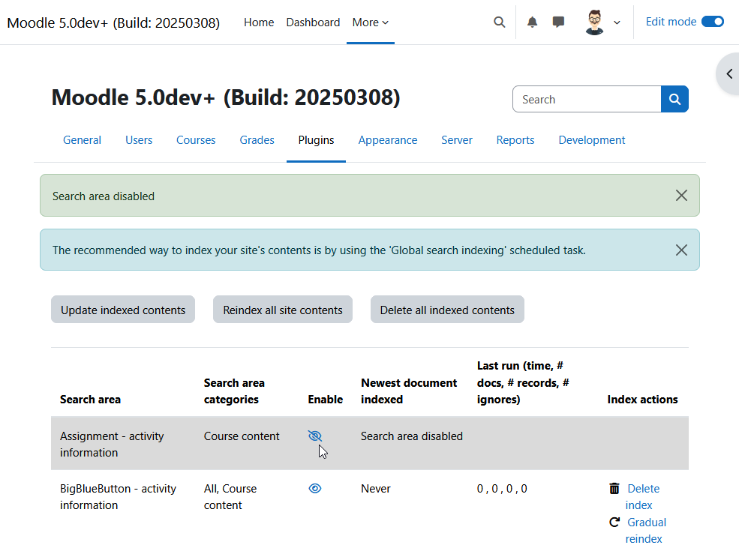
Task: Switch to the Users admin tab
Action: 139,140
